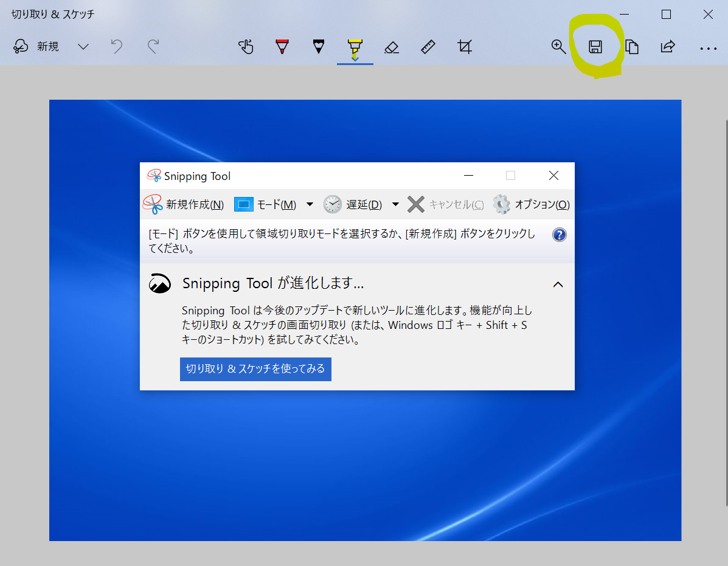Select the yellow highlighter tool
Image resolution: width=728 pixels, height=566 pixels.
click(x=355, y=48)
